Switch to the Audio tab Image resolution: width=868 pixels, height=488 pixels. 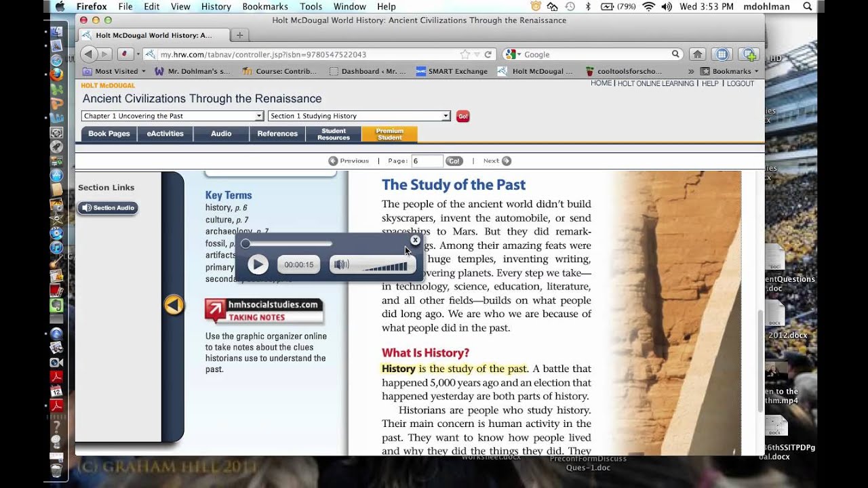[221, 134]
